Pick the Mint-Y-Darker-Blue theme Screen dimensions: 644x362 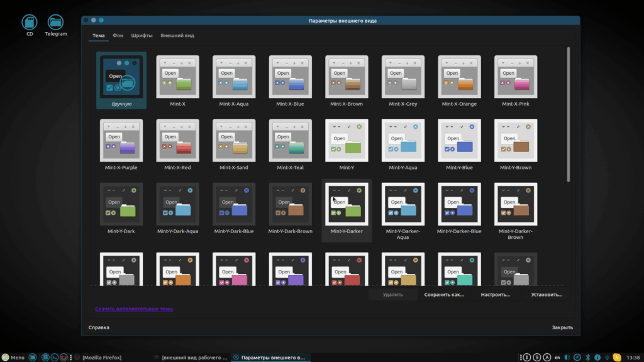click(x=459, y=208)
